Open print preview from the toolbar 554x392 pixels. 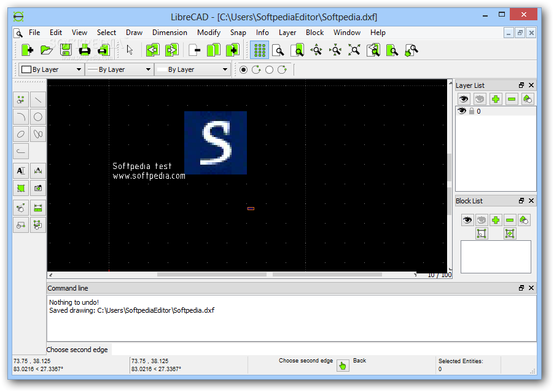(x=103, y=50)
